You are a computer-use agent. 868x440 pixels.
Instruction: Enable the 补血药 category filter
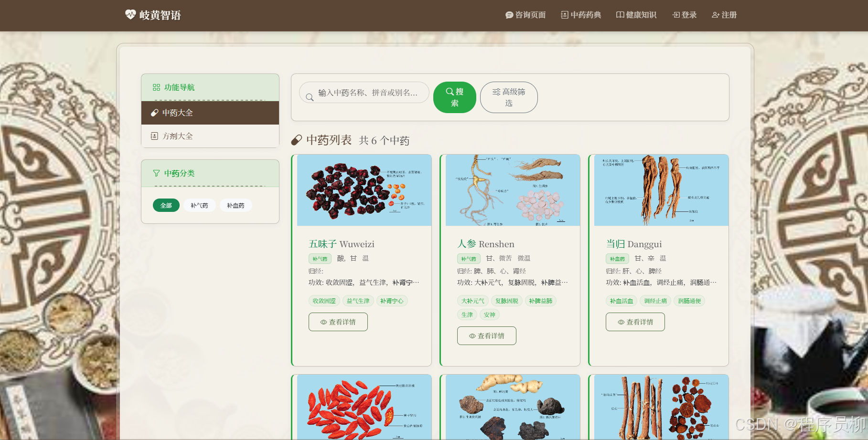click(236, 205)
